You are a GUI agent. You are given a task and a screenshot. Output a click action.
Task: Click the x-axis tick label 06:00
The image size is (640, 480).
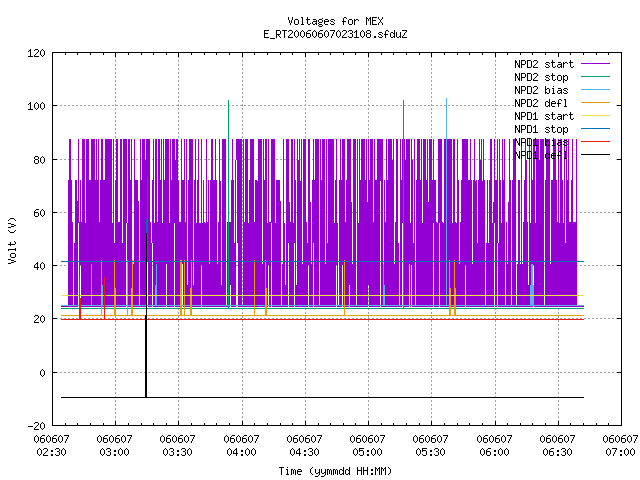(494, 452)
